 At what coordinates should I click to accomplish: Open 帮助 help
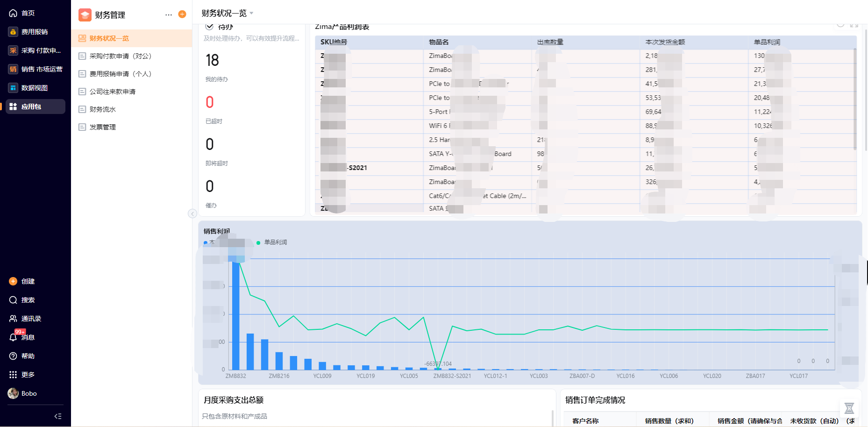[22, 356]
